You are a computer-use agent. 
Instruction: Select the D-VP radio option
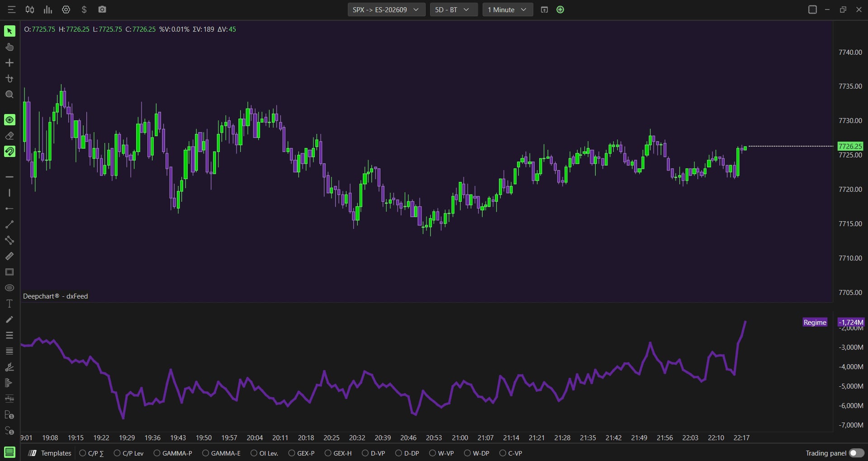point(373,453)
